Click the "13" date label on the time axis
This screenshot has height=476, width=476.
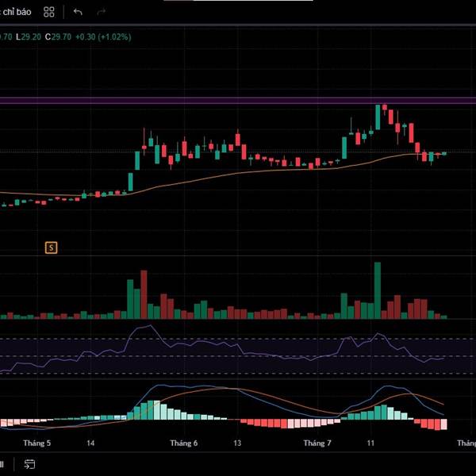click(237, 443)
